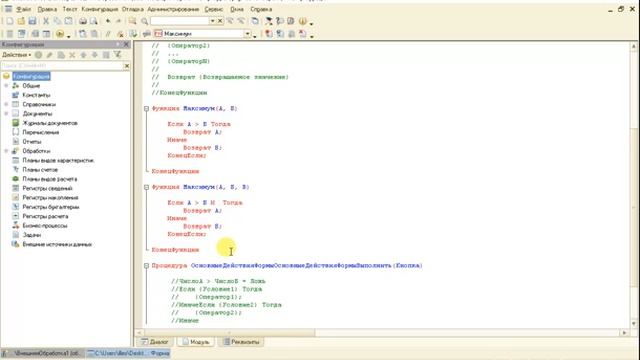Click the Edit pencil icon in Configuration panel
The image size is (640, 360).
click(50, 55)
